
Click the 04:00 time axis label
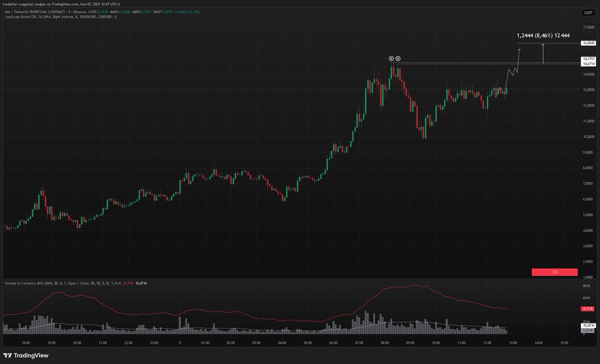click(x=282, y=343)
